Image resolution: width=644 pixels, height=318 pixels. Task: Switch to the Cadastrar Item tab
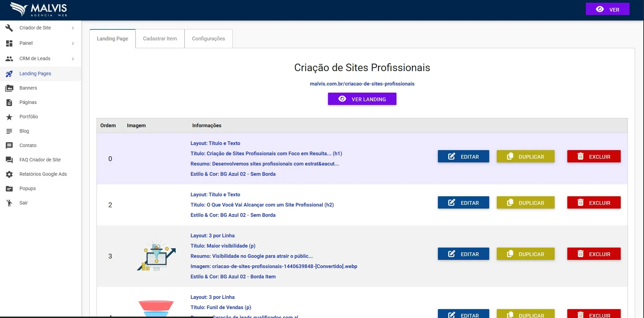coord(160,38)
